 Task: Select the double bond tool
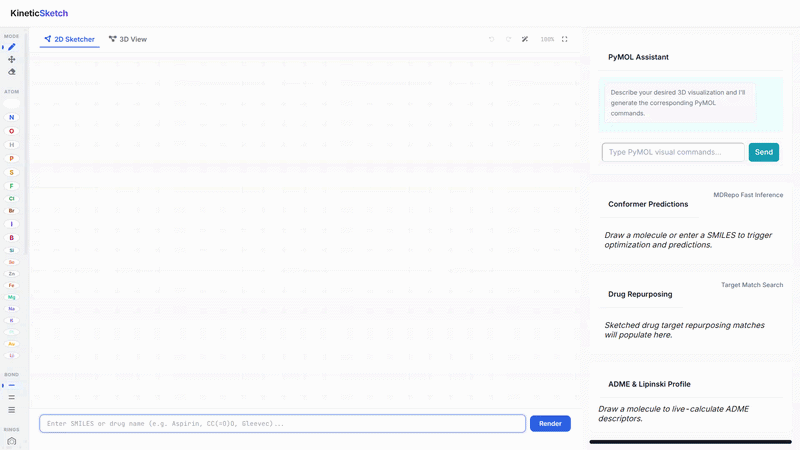coord(12,397)
